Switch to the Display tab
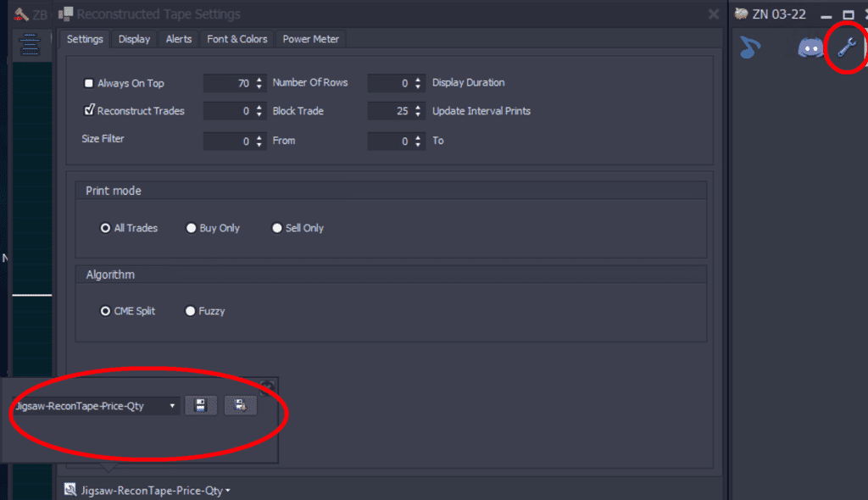 (134, 39)
